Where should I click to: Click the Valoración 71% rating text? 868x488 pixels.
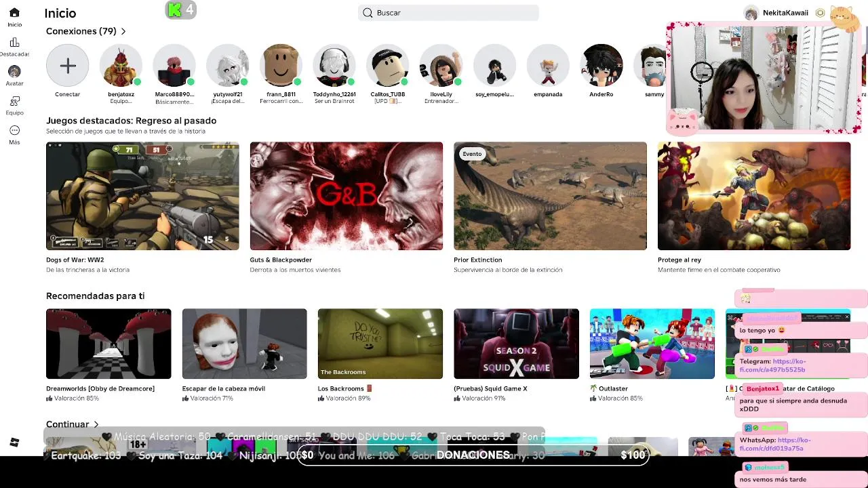coord(211,399)
